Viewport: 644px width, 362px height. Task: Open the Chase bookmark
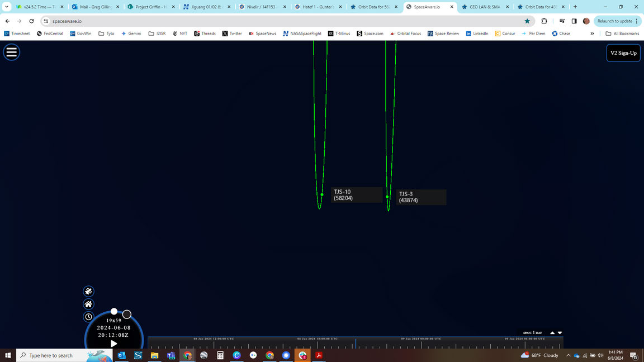pos(561,34)
